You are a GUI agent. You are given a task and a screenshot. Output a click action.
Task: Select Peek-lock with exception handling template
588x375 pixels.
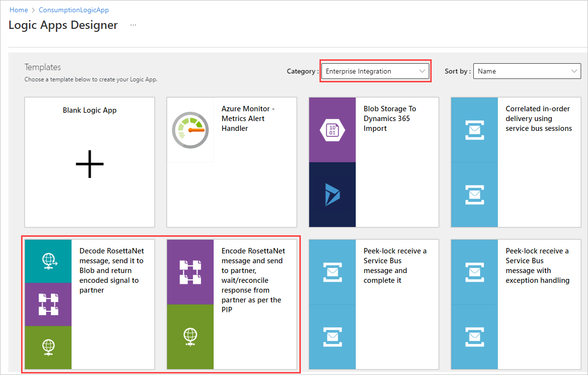[x=537, y=266]
